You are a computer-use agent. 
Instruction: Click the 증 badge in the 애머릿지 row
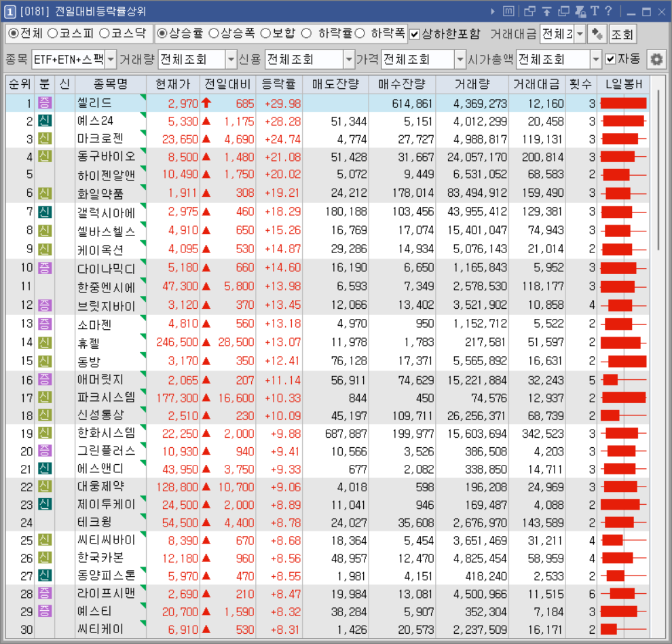click(x=45, y=379)
